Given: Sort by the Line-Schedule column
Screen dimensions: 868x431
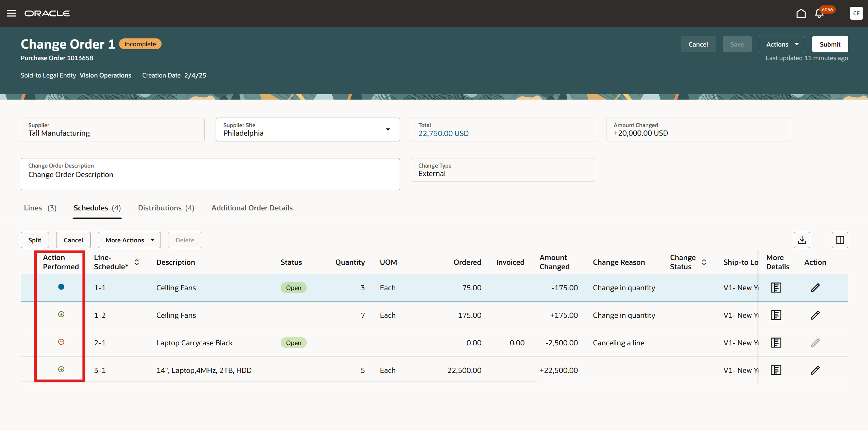Looking at the screenshot, I should 137,262.
